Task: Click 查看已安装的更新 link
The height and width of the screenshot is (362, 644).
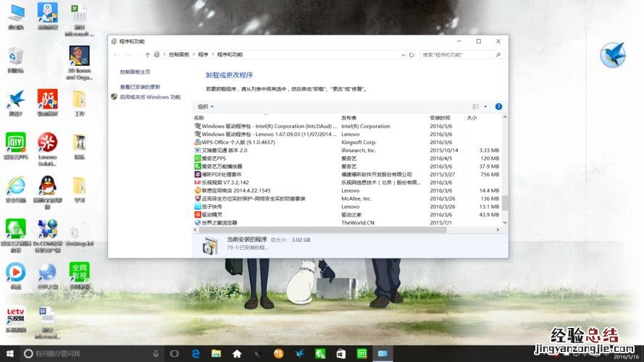Action: point(142,87)
